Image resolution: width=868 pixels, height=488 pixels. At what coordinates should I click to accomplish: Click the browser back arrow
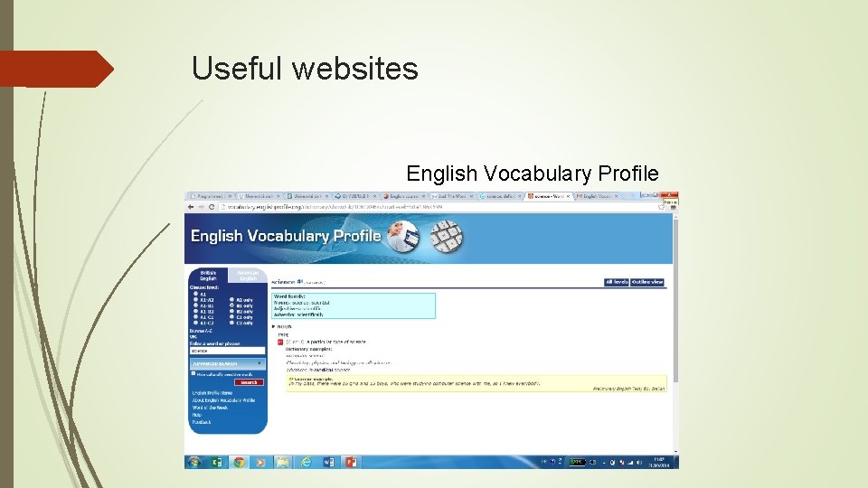(191, 207)
